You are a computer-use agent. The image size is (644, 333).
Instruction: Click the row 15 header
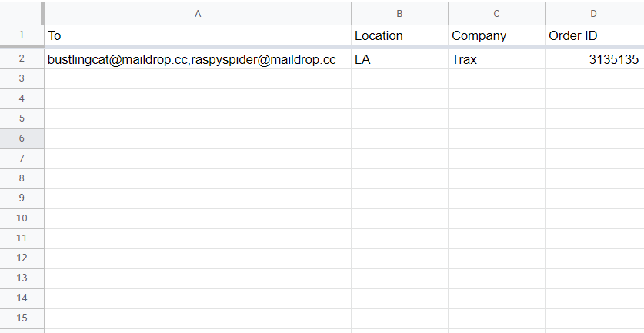21,318
